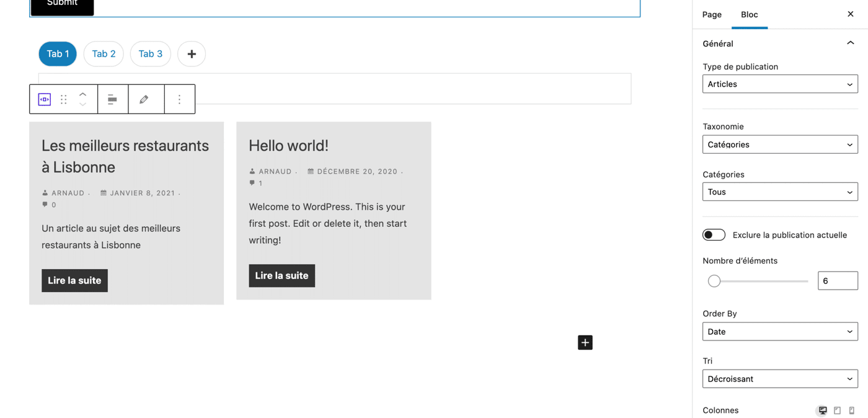868x418 pixels.
Task: Open Type de publication dropdown
Action: [x=779, y=84]
